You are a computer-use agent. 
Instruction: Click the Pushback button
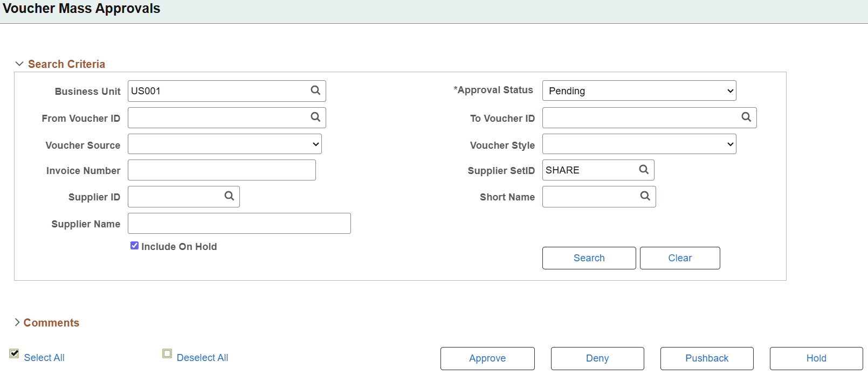pyautogui.click(x=707, y=358)
